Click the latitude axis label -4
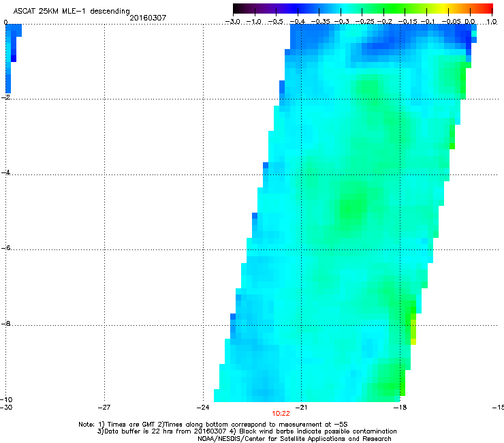The height and width of the screenshot is (443, 504). click(x=5, y=172)
